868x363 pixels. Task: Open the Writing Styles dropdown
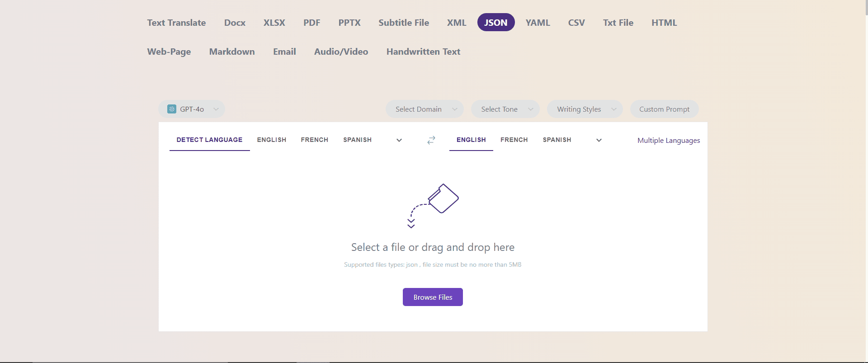[x=585, y=109]
